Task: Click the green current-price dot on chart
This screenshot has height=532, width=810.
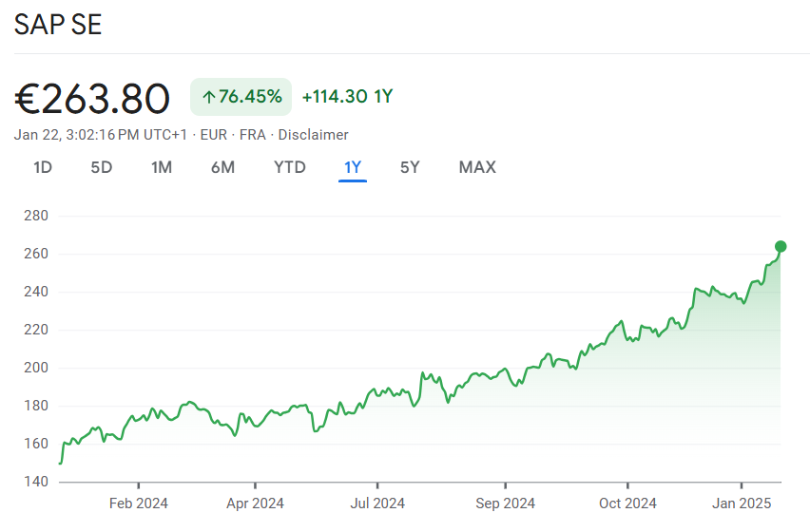Action: 781,247
